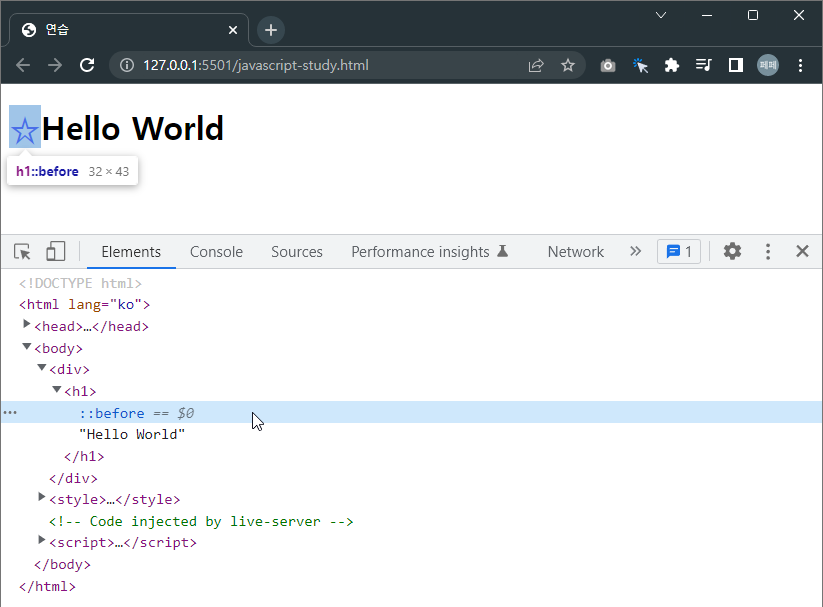The image size is (823, 607).
Task: Switch to the Console tab
Action: [x=216, y=252]
